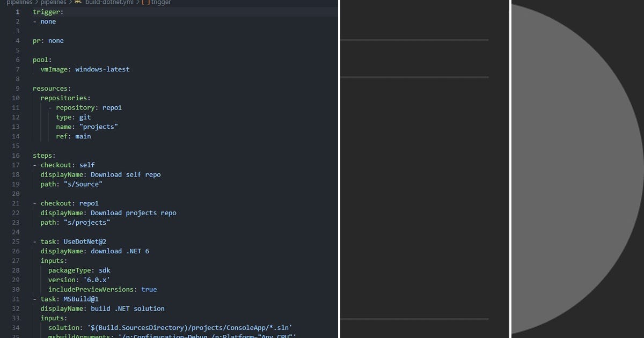Select the 'pool:' key
This screenshot has width=644, height=338.
pyautogui.click(x=42, y=60)
